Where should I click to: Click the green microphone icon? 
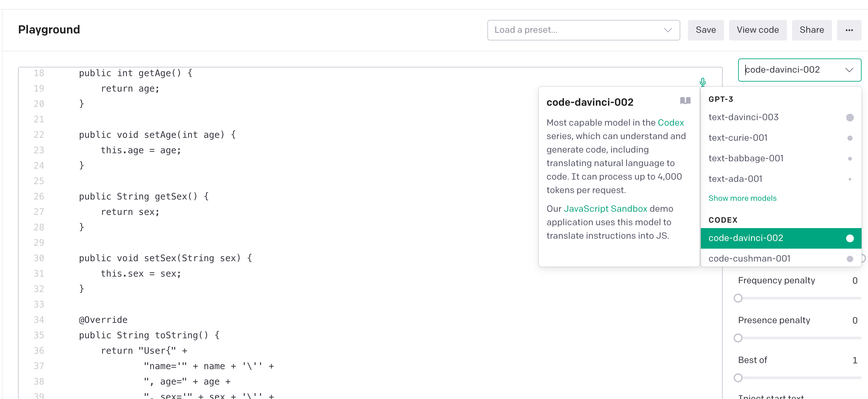pos(702,82)
